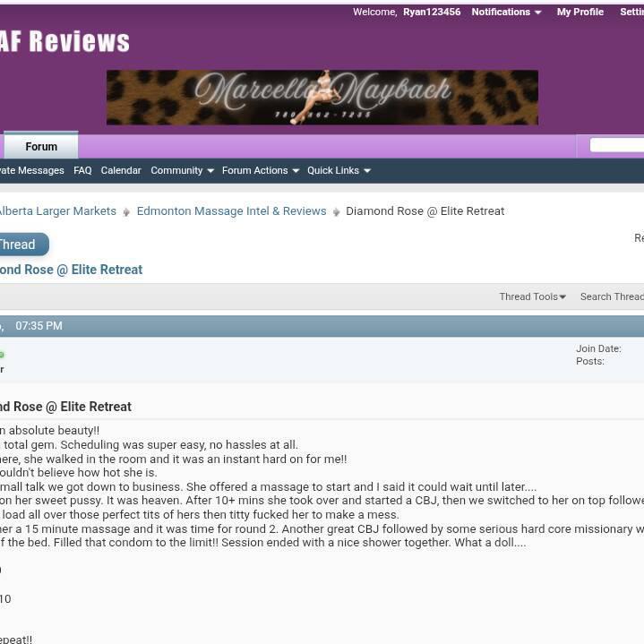
Task: Open Search Thread options
Action: 612,296
